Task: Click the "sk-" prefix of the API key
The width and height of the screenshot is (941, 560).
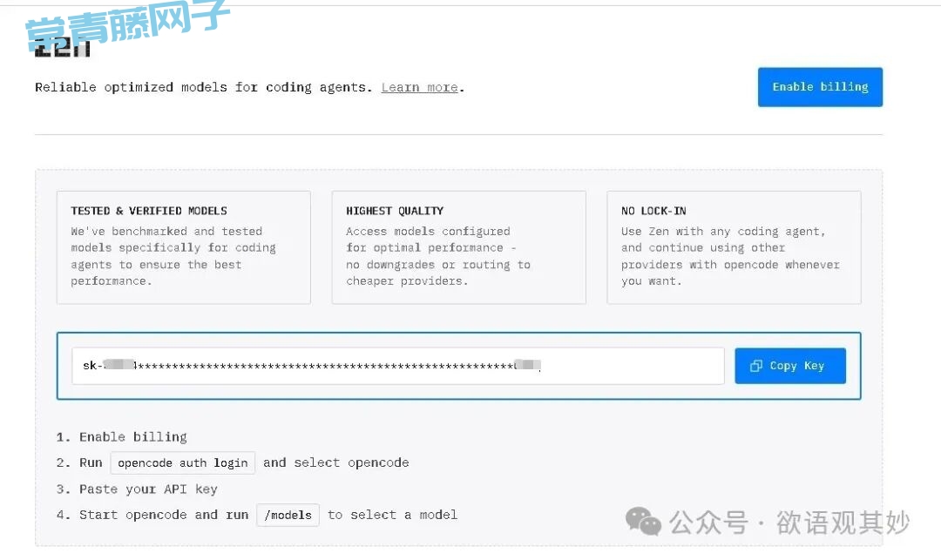Action: (x=91, y=366)
